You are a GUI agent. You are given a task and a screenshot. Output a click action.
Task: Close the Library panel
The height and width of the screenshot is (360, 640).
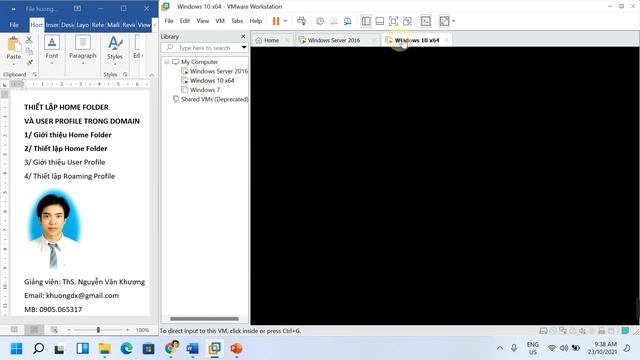(243, 36)
